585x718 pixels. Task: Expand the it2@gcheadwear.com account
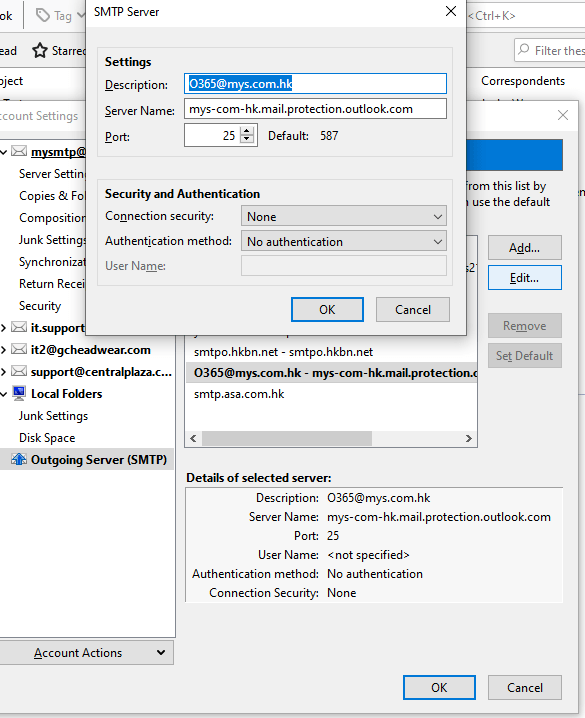(4, 350)
